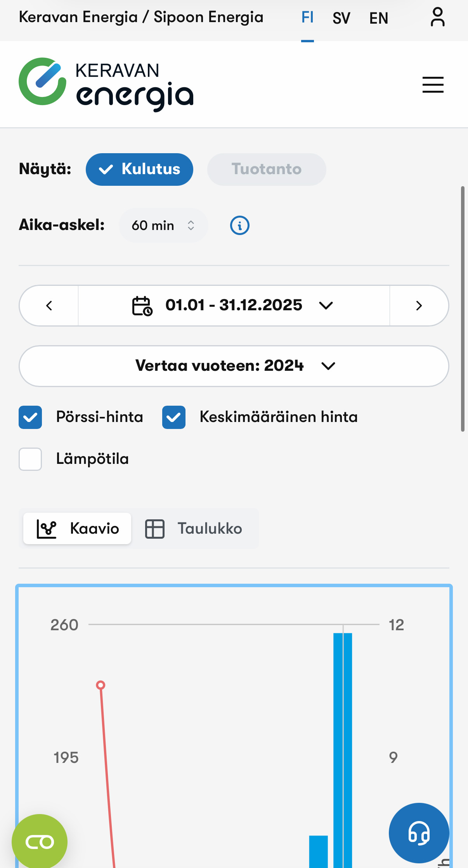This screenshot has width=468, height=868.
Task: Switch language to SV
Action: pos(341,18)
